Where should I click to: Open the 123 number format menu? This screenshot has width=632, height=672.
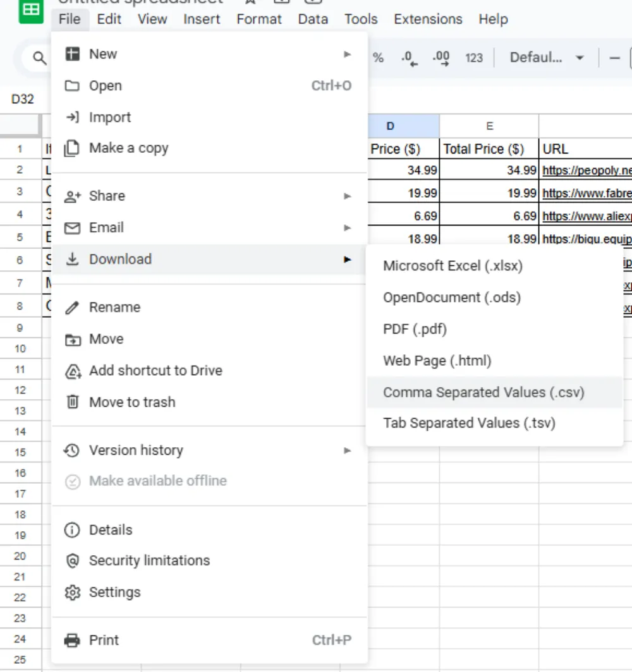click(474, 58)
